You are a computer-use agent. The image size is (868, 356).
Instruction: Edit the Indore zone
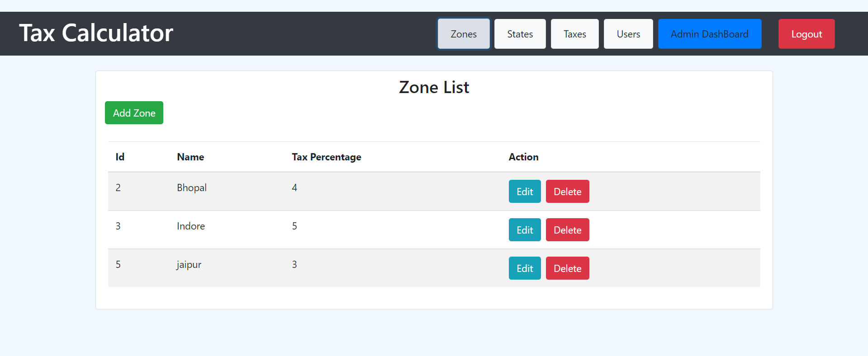(x=525, y=230)
